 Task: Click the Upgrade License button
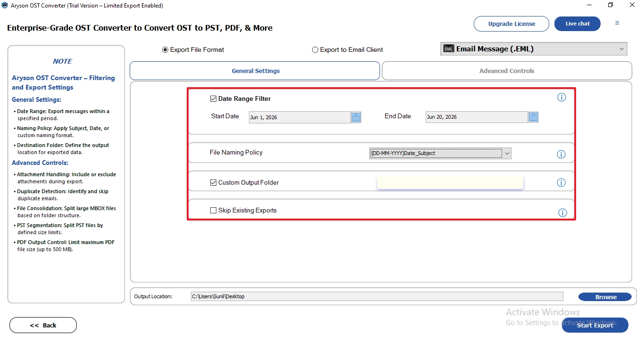coord(512,24)
